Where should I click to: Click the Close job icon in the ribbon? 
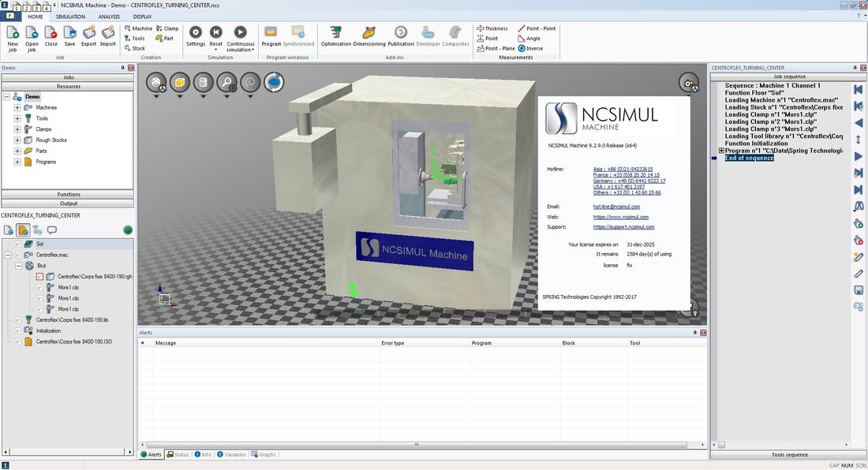click(51, 32)
